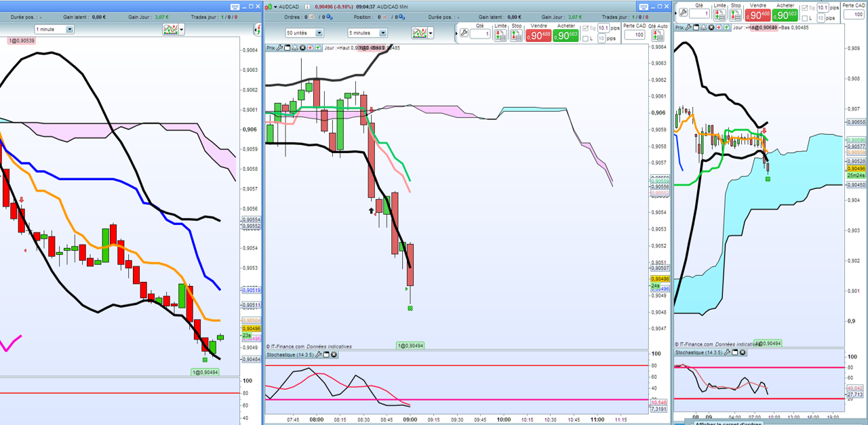The height and width of the screenshot is (425, 868).
Task: Click the green Acheter button in the right window
Action: tap(785, 15)
